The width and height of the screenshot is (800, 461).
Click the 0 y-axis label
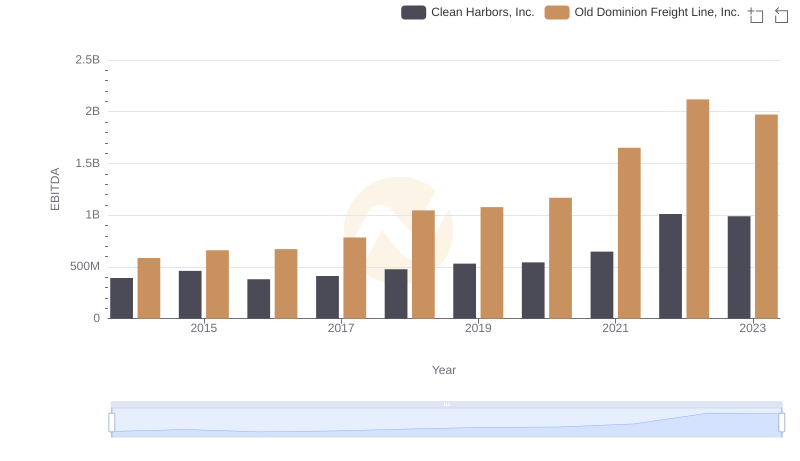96,318
